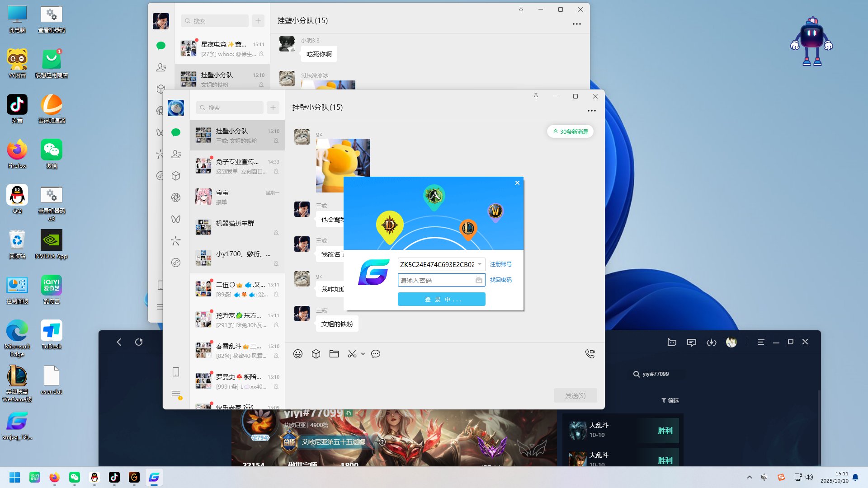Open Contacts in front WeChat sidebar
This screenshot has height=488, width=868.
point(176,154)
